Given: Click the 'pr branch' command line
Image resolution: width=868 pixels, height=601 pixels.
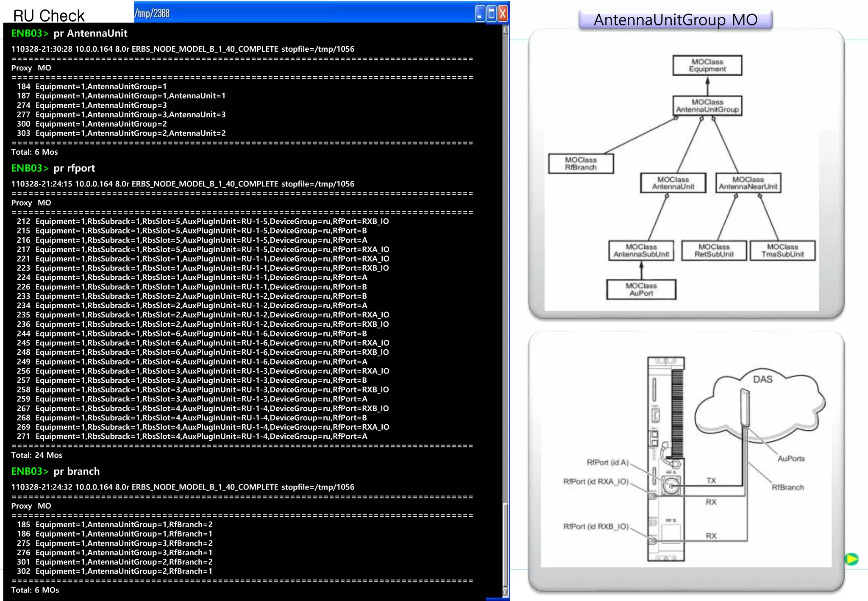Looking at the screenshot, I should pyautogui.click(x=76, y=471).
